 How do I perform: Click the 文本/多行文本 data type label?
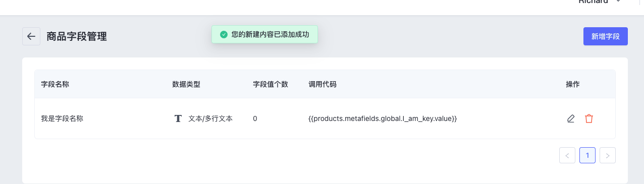pos(210,119)
